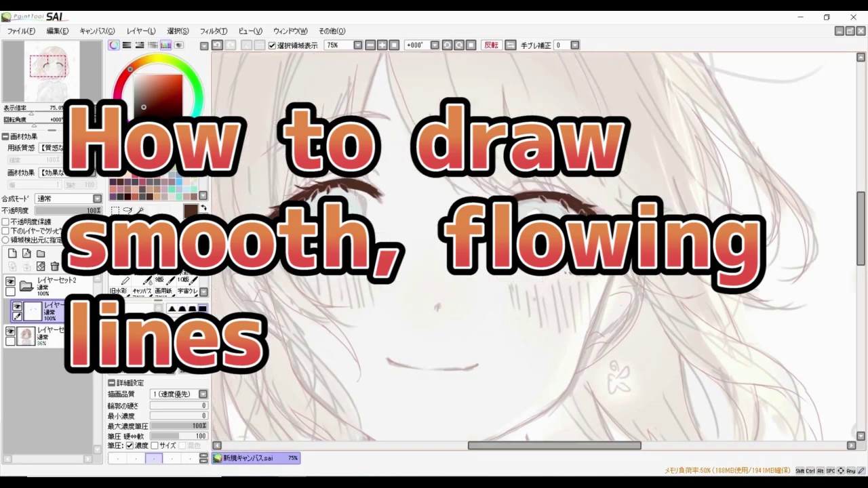Open the 合成モード blending mode dropdown

[97, 199]
